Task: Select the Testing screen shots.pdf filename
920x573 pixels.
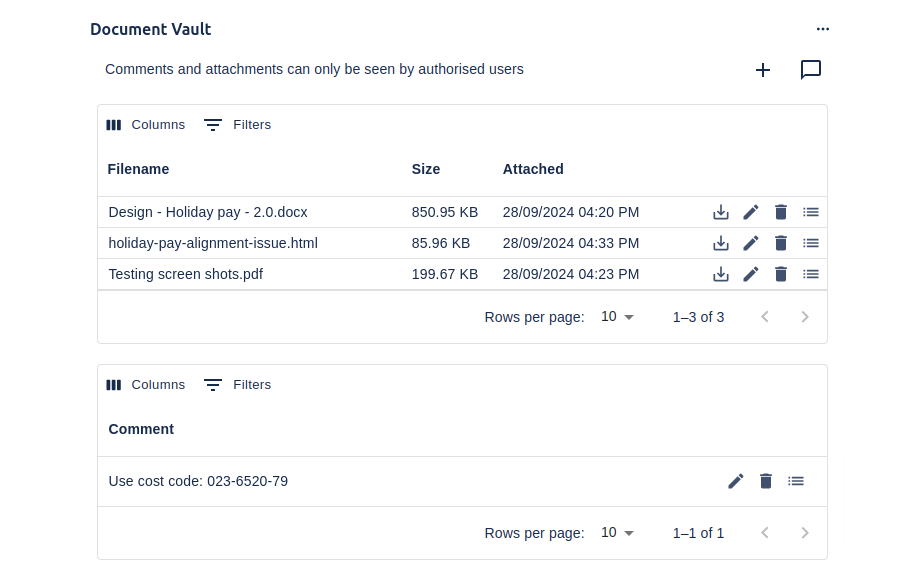Action: (x=185, y=274)
